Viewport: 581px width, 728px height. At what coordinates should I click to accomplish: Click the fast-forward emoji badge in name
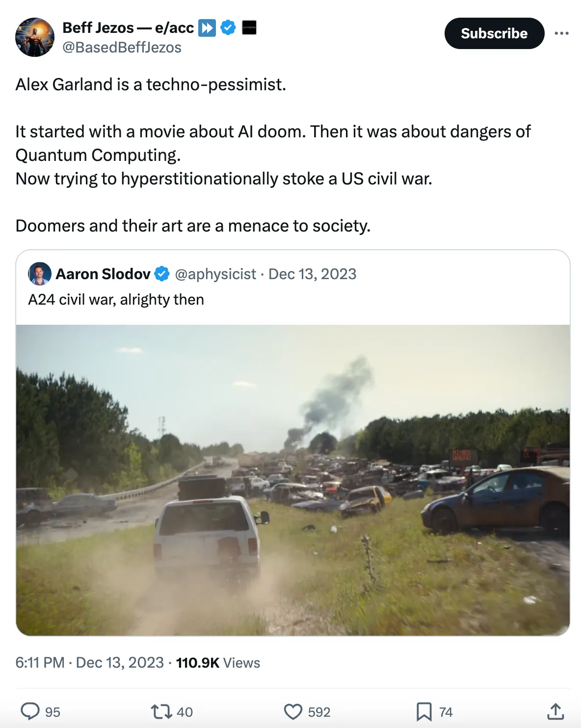[207, 27]
